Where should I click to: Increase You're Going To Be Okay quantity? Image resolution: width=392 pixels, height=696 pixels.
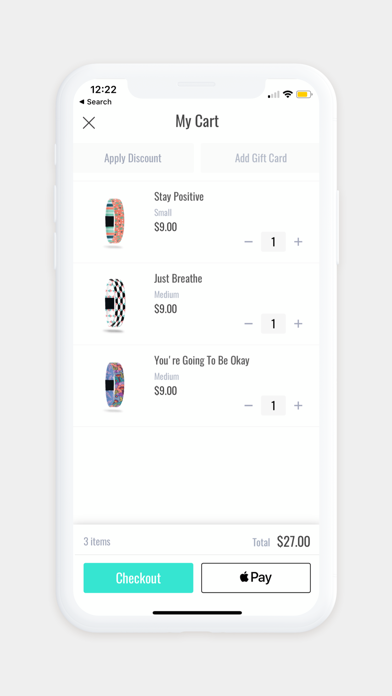[x=298, y=406]
